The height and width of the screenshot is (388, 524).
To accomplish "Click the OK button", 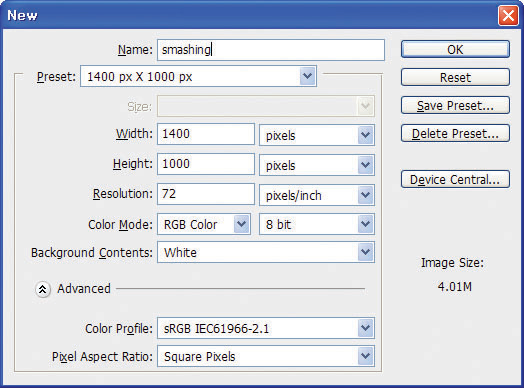I will pos(455,49).
